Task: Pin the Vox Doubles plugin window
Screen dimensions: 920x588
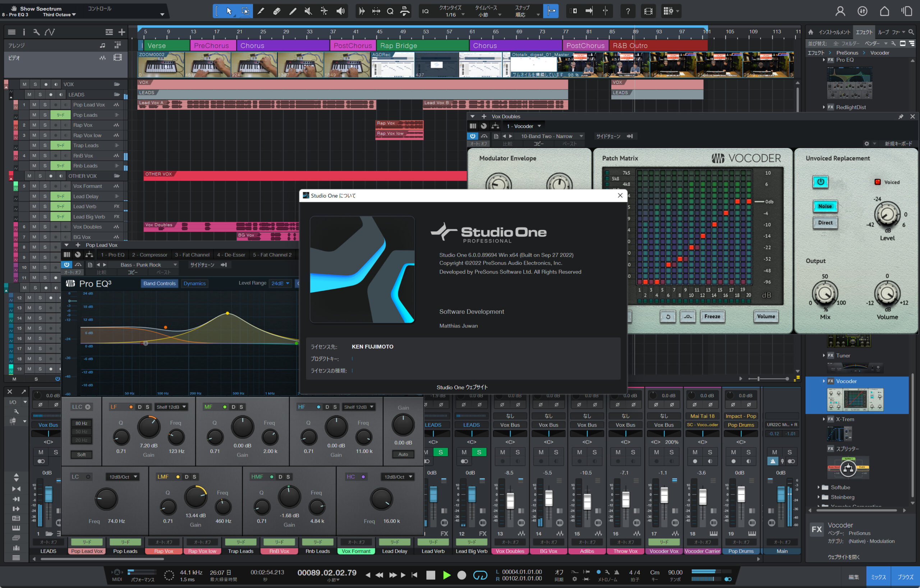Action: 901,116
